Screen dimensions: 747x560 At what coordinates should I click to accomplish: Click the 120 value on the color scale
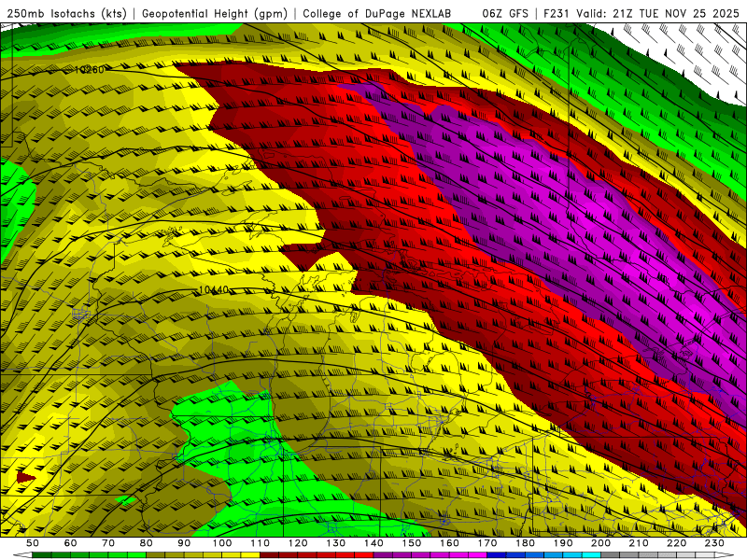298,543
